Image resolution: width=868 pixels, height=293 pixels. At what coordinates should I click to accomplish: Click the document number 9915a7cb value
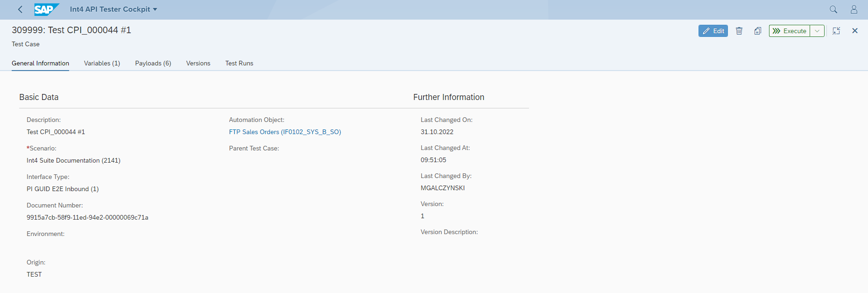[87, 217]
